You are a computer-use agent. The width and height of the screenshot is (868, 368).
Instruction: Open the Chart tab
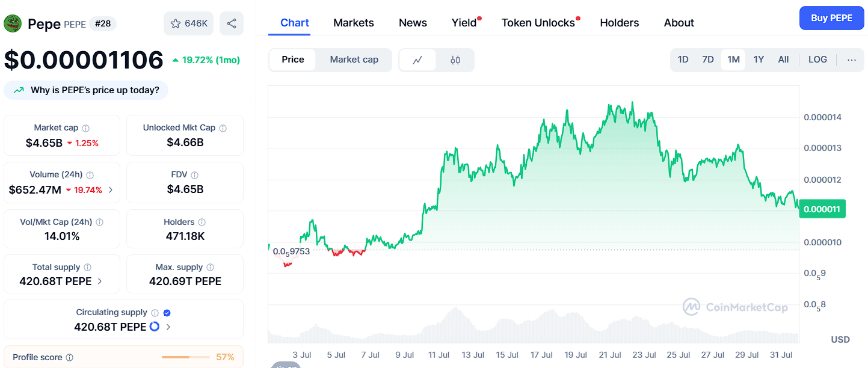(295, 23)
